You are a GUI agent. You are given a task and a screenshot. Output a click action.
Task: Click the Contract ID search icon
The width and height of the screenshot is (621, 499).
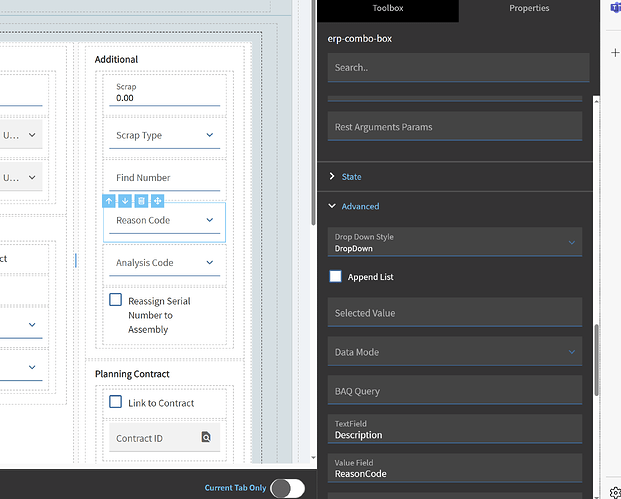pyautogui.click(x=206, y=437)
